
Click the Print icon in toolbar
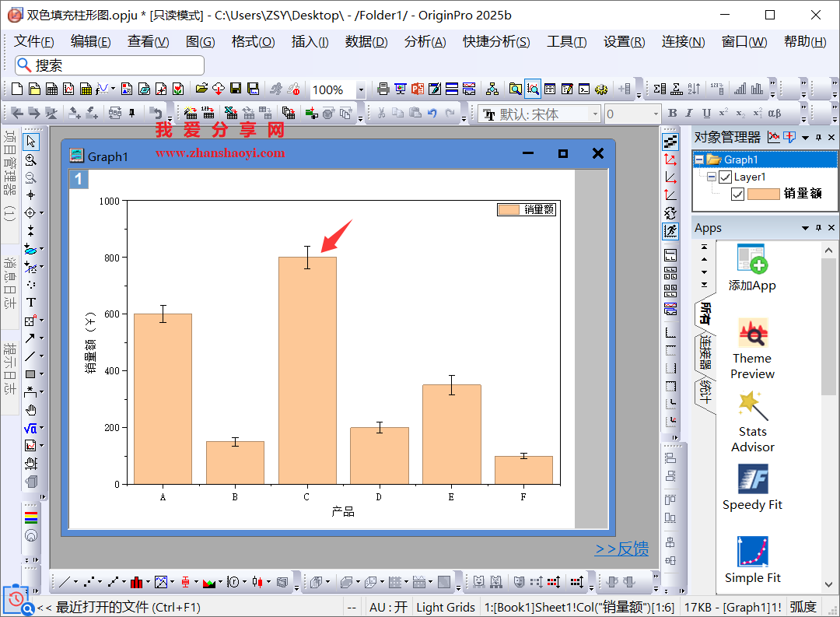click(x=383, y=89)
